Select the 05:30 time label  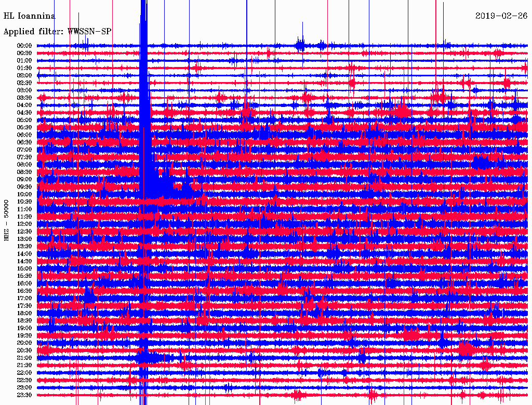(x=24, y=127)
